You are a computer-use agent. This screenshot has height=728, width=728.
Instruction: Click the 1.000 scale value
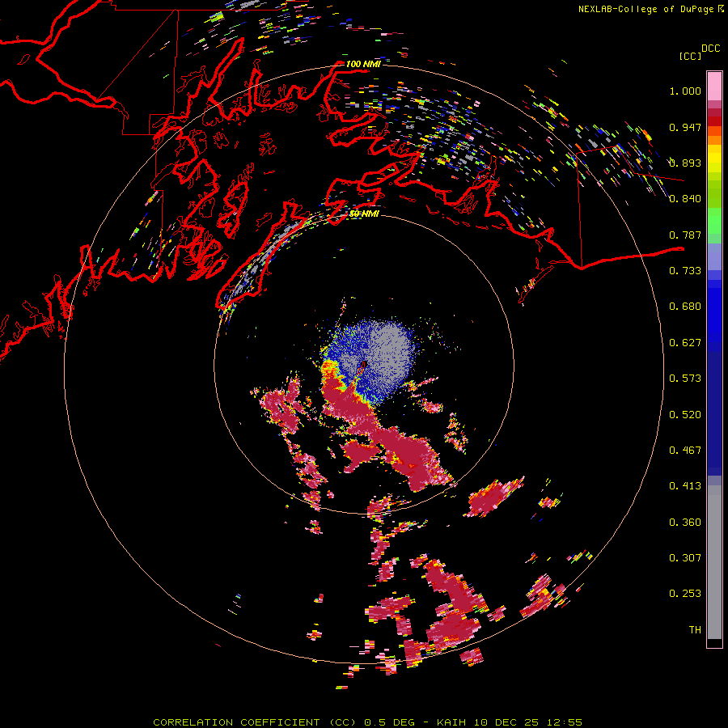[x=685, y=91]
